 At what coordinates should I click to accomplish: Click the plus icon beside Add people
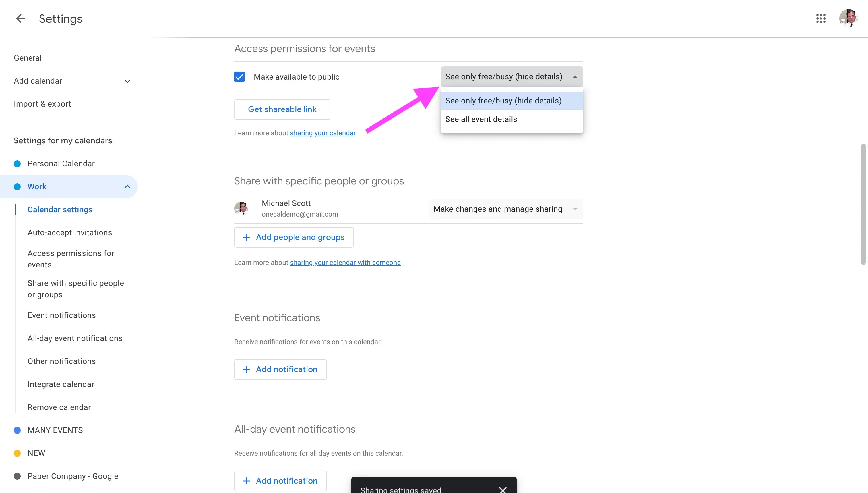pos(246,237)
